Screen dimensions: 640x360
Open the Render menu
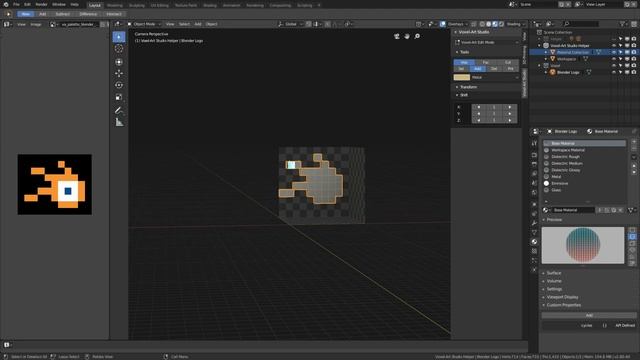41,4
